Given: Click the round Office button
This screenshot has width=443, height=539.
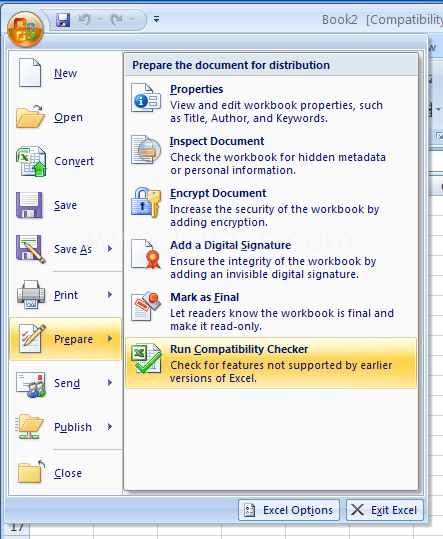Looking at the screenshot, I should click(25, 30).
